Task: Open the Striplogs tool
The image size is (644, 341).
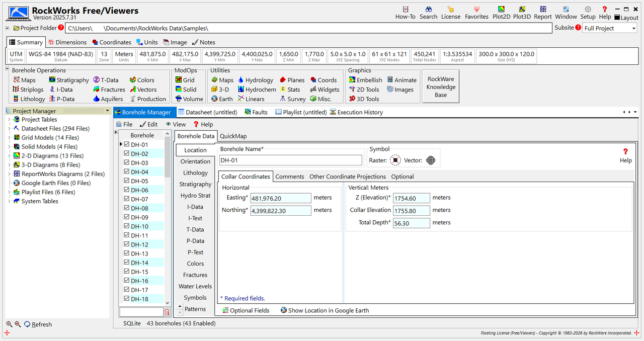Action: pyautogui.click(x=29, y=90)
